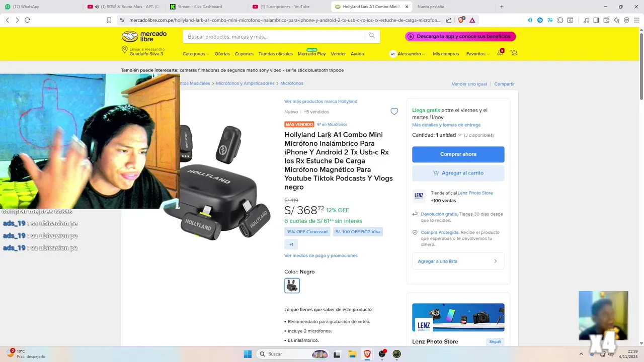Viewport: 644px width, 362px height.
Task: Go forward to the next page
Action: click(x=17, y=20)
